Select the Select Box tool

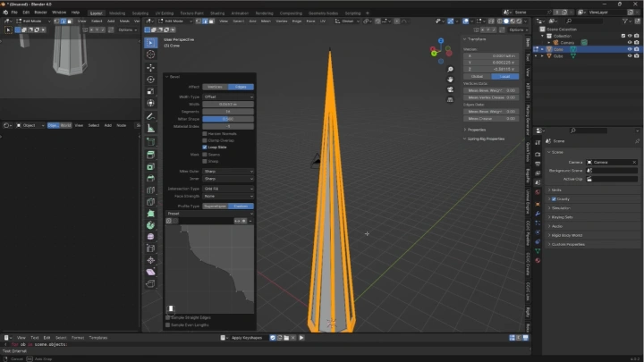(x=151, y=43)
